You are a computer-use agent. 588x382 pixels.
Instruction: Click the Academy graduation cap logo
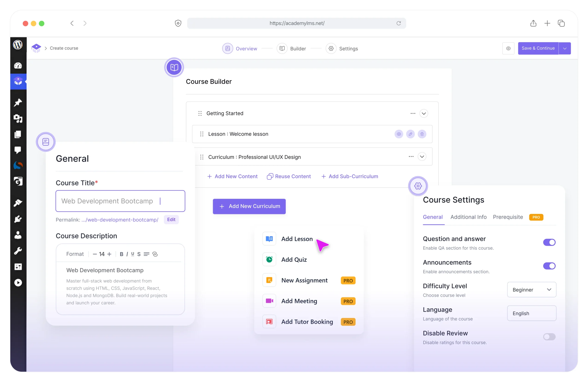tap(36, 48)
